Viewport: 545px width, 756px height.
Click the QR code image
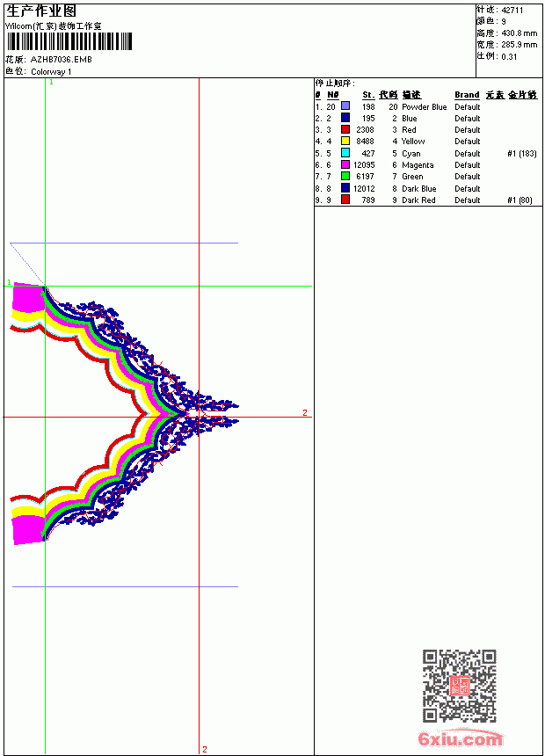(460, 686)
